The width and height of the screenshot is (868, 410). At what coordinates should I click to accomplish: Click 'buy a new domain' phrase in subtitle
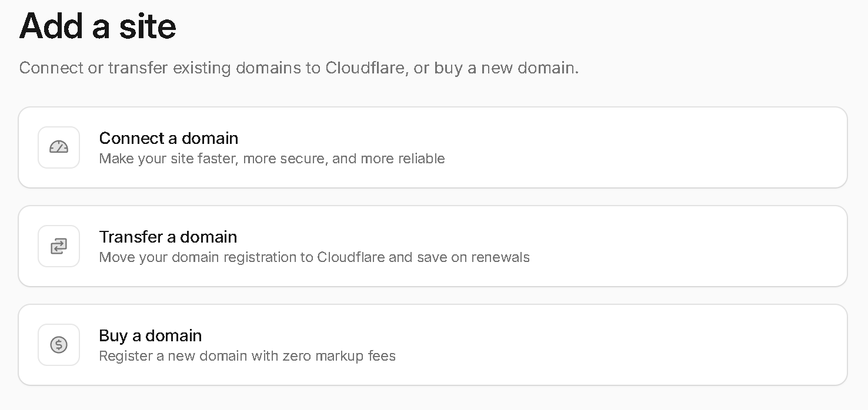[506, 68]
